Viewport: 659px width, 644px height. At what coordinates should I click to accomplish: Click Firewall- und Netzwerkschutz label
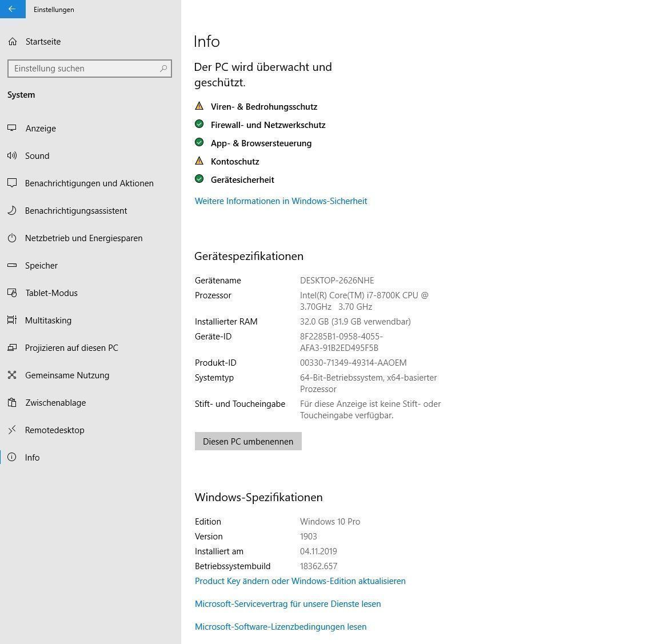[268, 125]
